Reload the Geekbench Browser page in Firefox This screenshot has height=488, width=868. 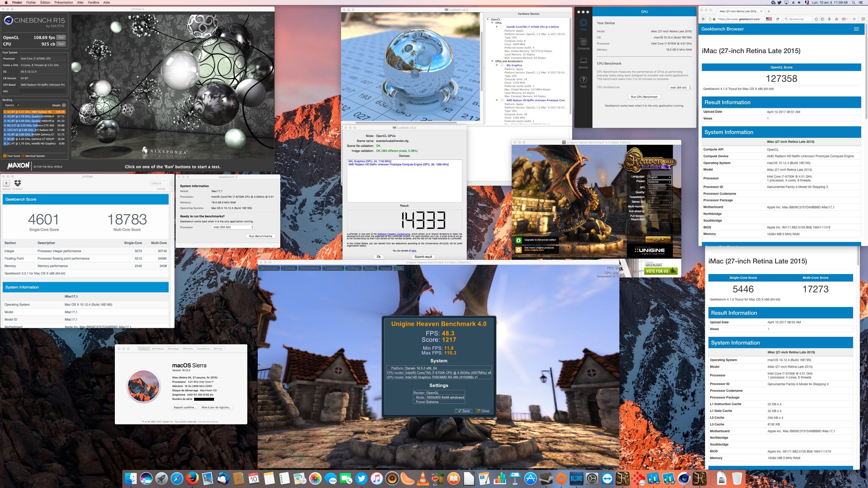pyautogui.click(x=778, y=19)
